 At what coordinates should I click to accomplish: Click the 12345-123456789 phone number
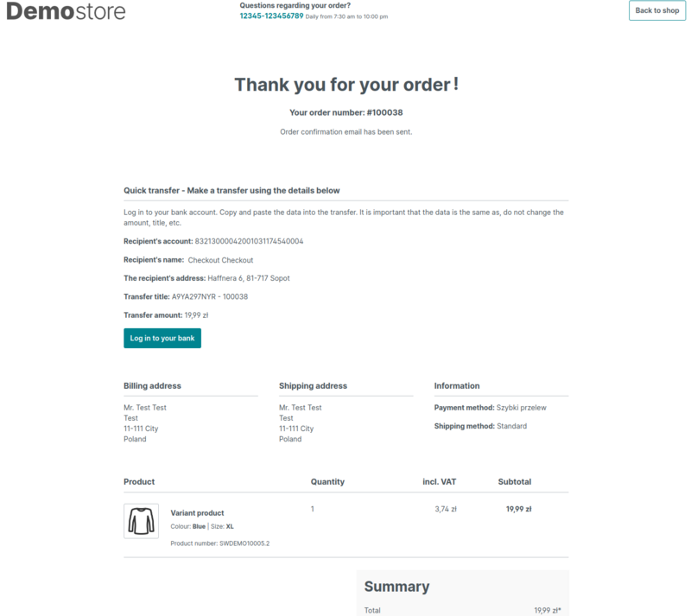pos(271,16)
